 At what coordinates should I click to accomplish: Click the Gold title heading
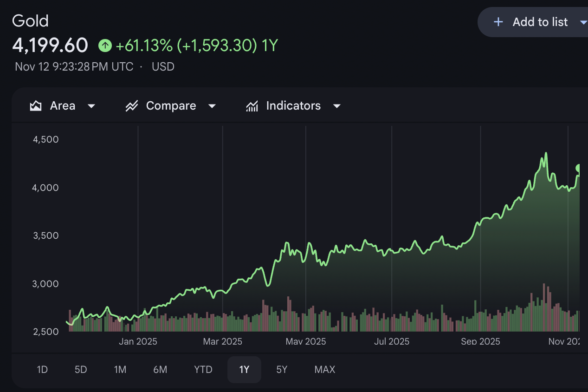coord(30,21)
